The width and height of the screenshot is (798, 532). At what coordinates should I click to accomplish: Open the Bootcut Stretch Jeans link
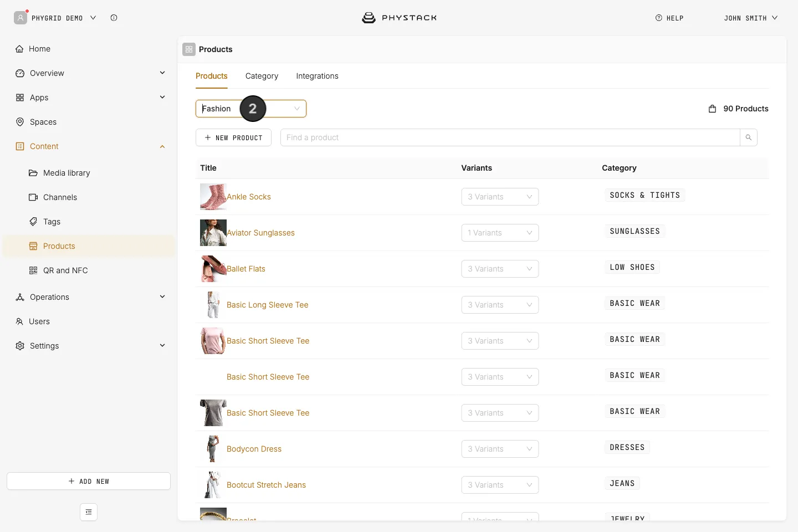[x=266, y=485]
